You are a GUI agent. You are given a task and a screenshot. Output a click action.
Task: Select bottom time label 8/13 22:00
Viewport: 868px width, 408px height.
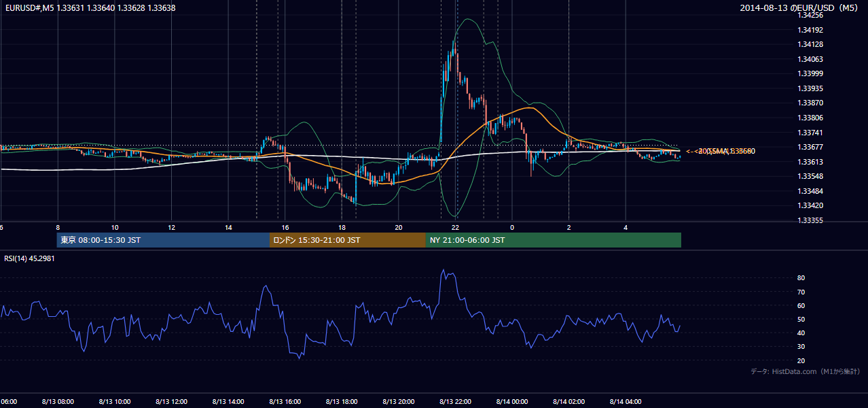pyautogui.click(x=456, y=401)
